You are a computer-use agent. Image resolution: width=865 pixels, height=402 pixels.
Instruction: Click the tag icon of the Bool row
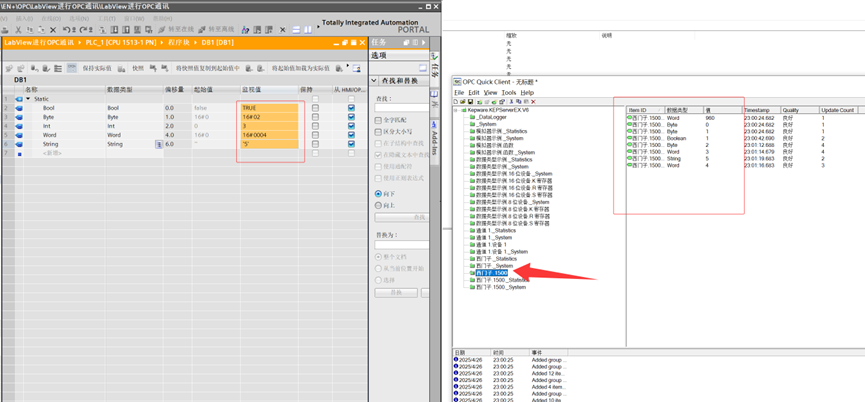pos(19,108)
